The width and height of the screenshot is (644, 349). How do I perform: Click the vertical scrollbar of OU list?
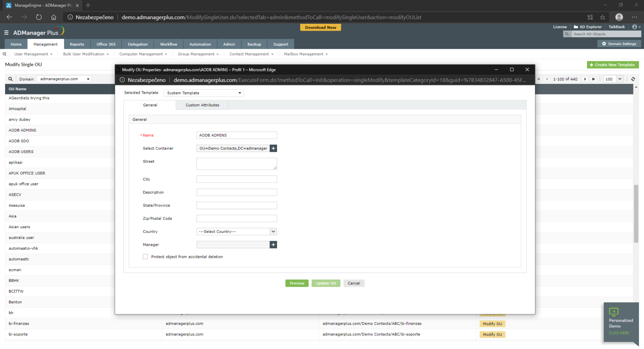[636, 213]
